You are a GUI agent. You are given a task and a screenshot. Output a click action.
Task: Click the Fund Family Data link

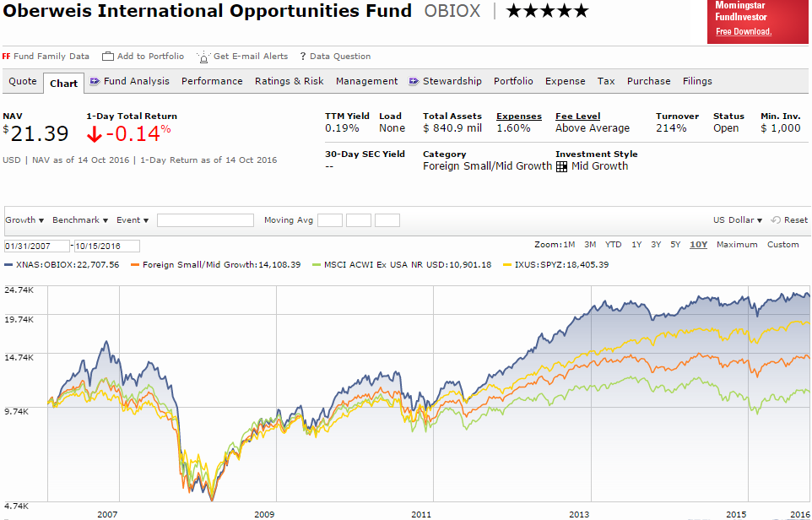click(51, 57)
